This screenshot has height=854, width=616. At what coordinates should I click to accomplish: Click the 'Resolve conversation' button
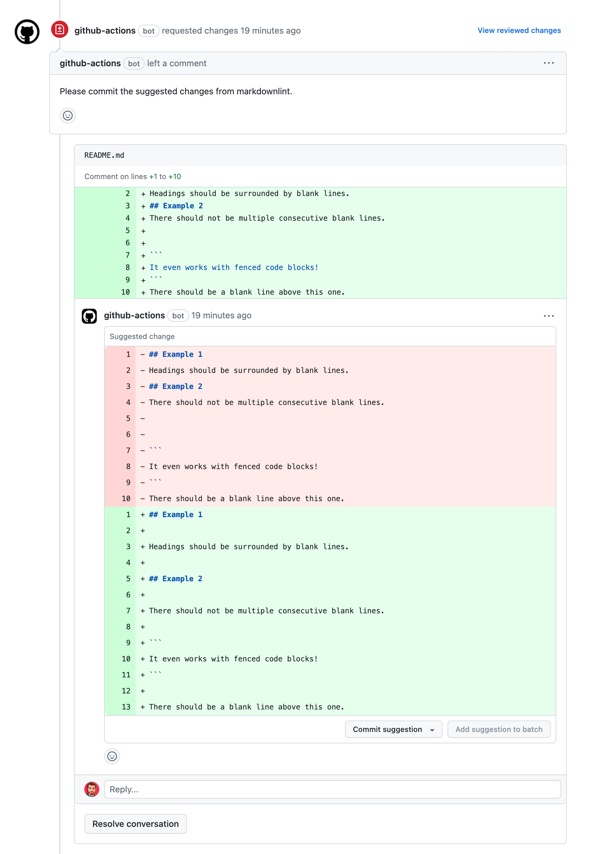pos(135,823)
